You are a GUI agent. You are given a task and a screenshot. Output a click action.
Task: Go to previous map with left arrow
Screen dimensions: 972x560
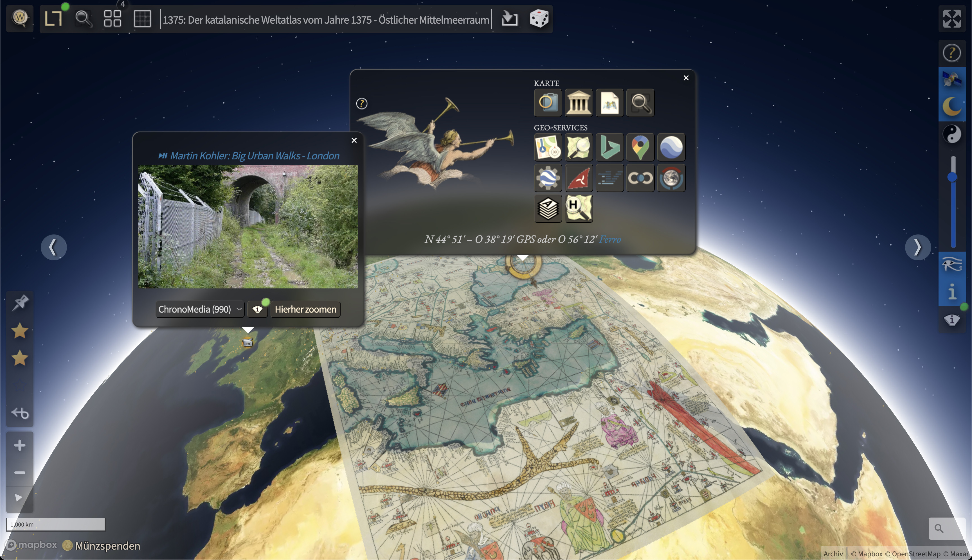point(53,247)
